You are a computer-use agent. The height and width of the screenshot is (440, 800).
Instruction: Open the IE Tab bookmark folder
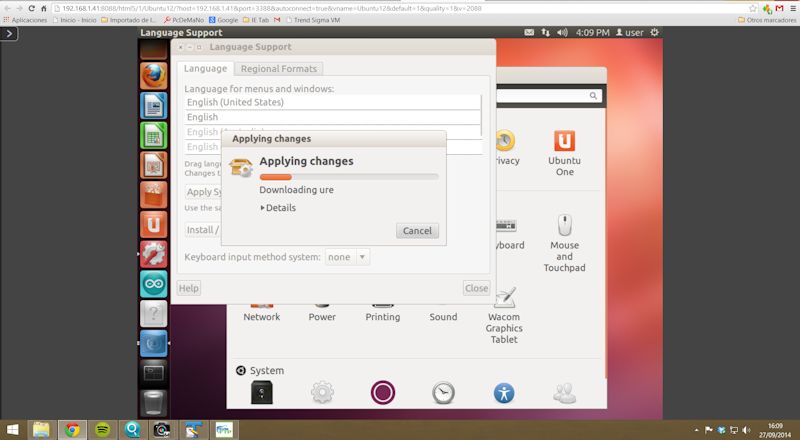tap(256, 20)
